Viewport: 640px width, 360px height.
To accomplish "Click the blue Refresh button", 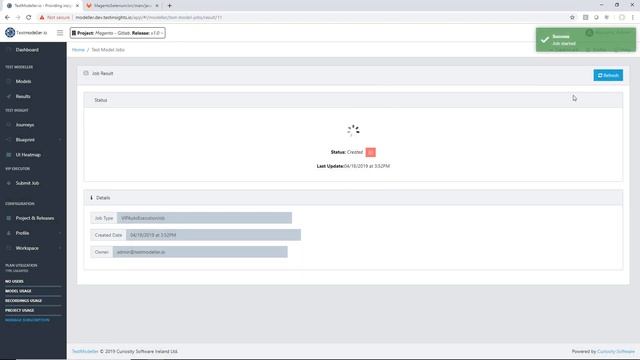I will coord(608,76).
